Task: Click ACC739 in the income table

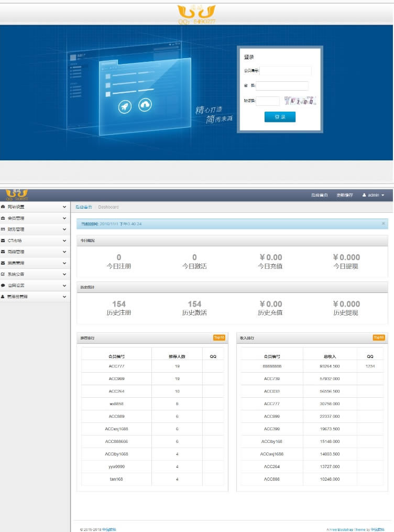Action: (272, 378)
